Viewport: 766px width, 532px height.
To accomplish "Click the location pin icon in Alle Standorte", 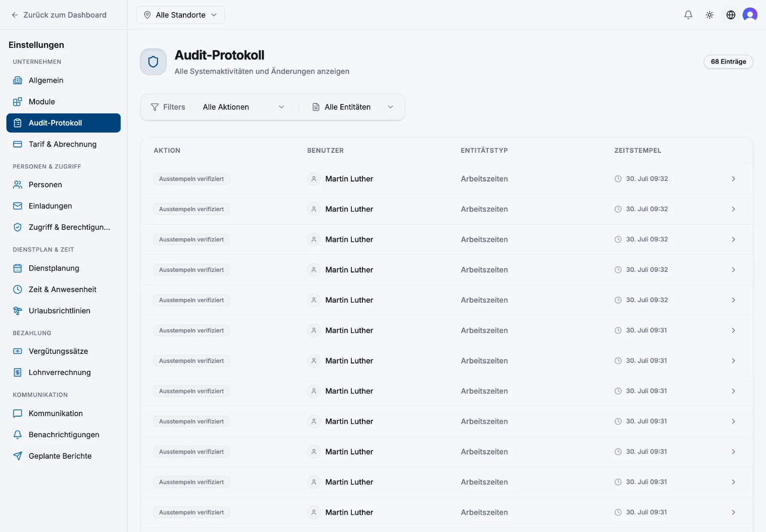I will (147, 15).
